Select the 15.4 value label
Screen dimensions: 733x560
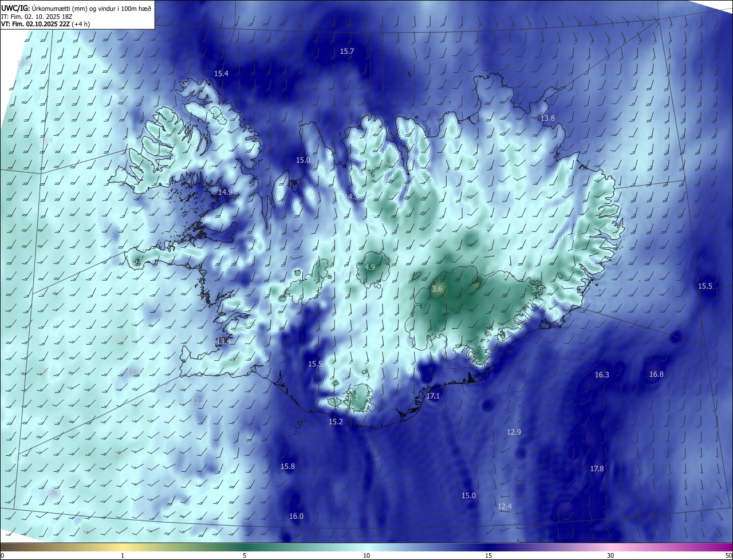221,74
